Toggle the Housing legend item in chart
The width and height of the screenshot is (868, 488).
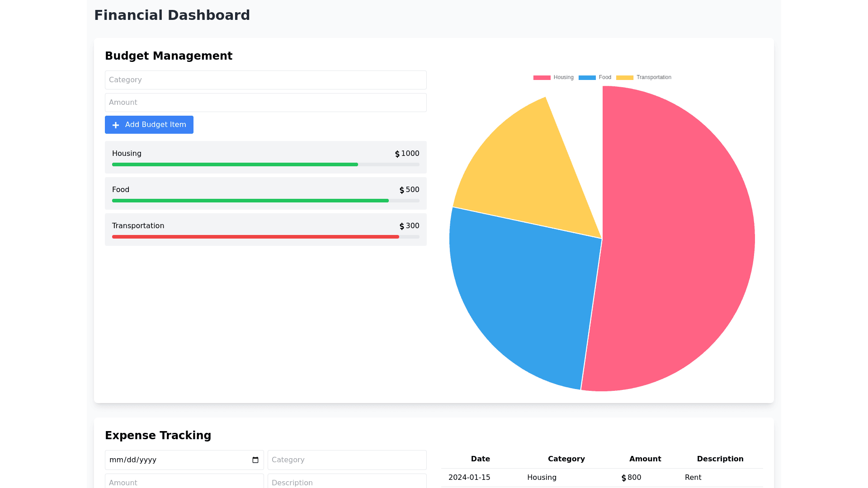(x=553, y=78)
